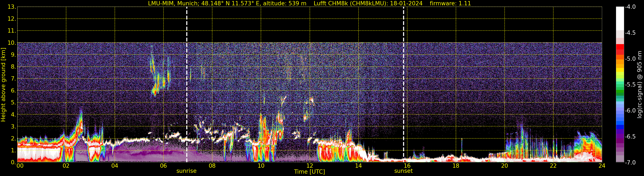Click the '5.' height axis tick label
This screenshot has height=176, width=644.
tap(13, 102)
